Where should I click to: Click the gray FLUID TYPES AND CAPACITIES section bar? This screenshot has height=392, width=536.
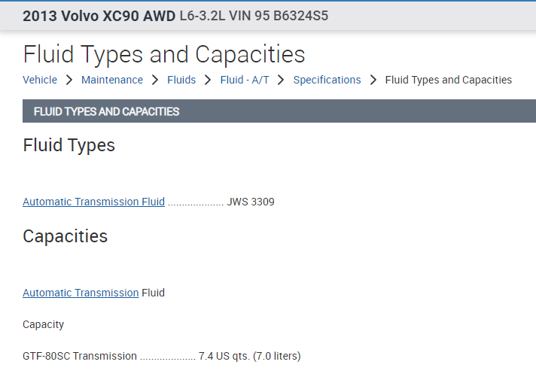[x=279, y=111]
